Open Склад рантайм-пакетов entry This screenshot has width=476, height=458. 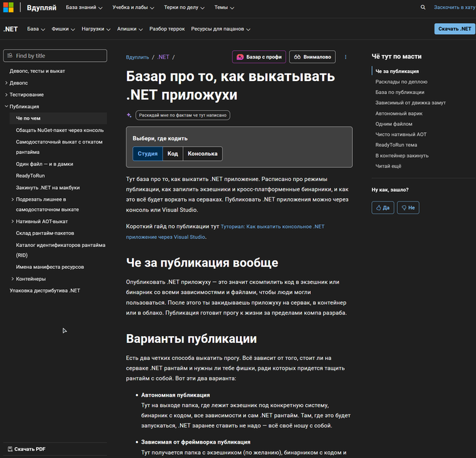click(45, 233)
